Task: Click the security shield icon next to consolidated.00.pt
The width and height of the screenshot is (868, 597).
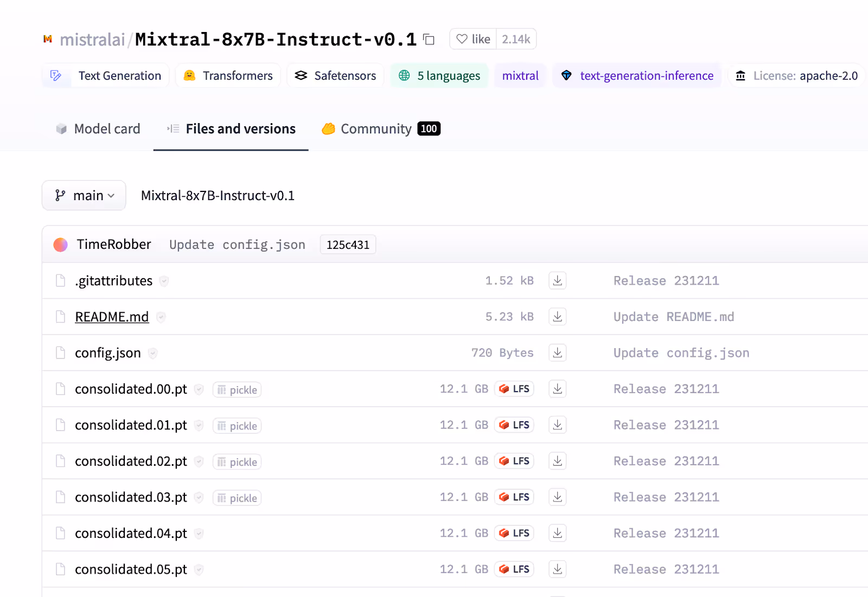Action: [x=199, y=389]
